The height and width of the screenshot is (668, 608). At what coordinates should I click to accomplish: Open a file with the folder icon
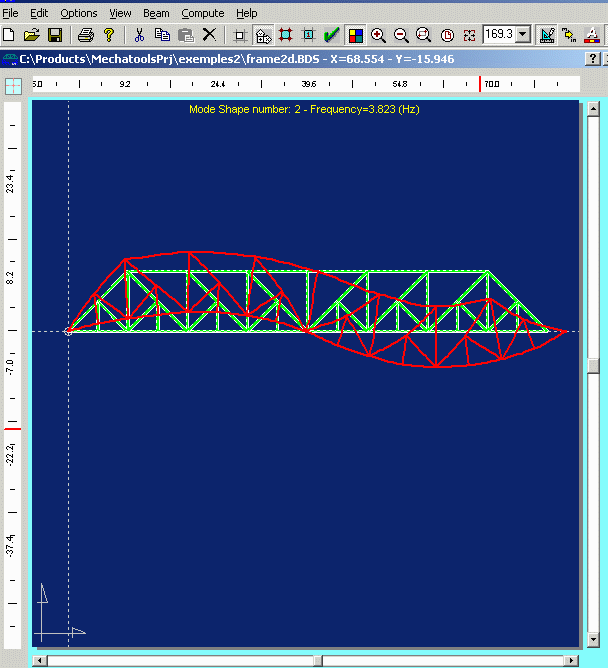pyautogui.click(x=32, y=35)
